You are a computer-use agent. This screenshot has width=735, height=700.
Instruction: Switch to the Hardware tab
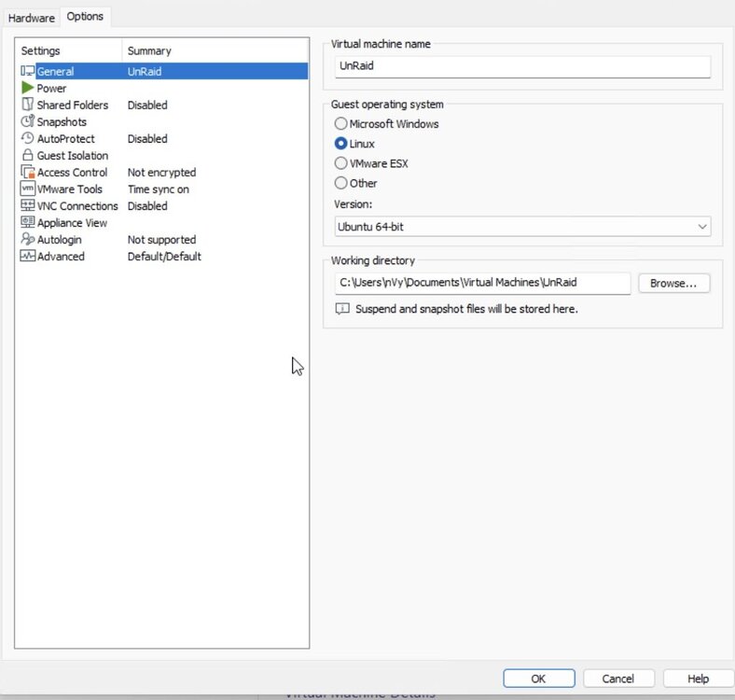(32, 18)
